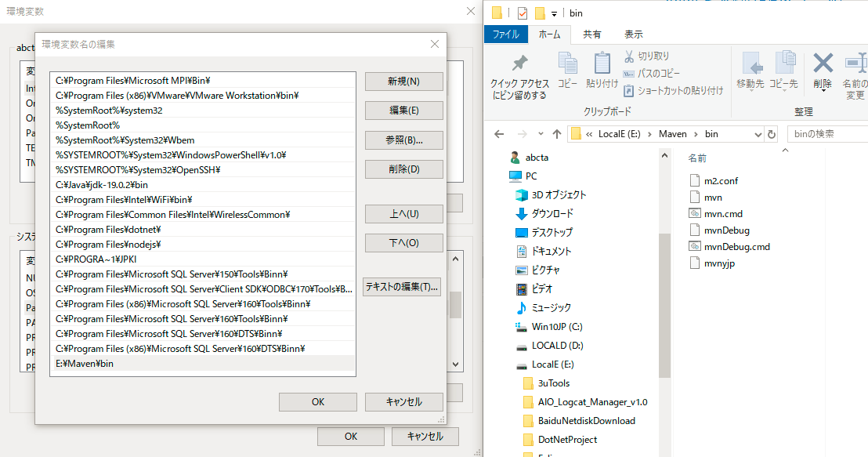Click the properties checkmark in Explorer's title bar
This screenshot has height=457, width=868.
coord(523,13)
